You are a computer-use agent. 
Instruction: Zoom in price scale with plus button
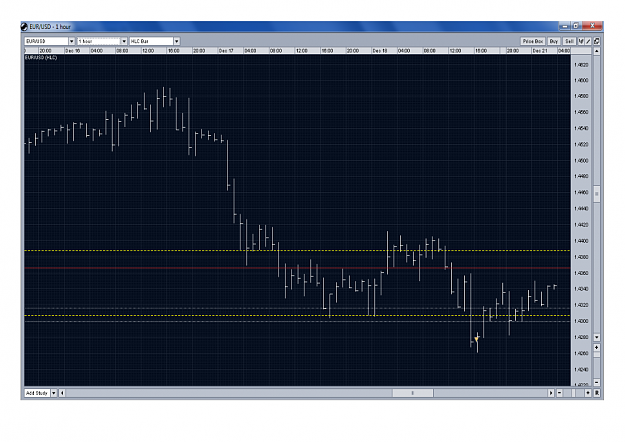click(597, 348)
